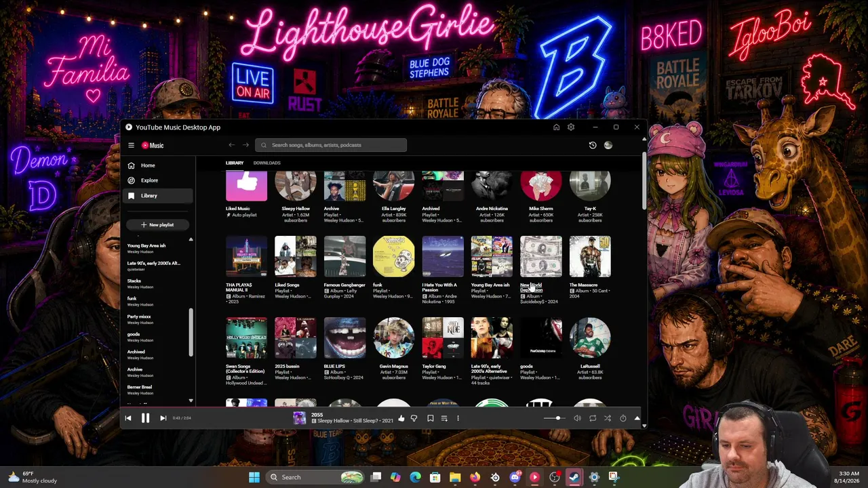Mute the player volume
868x488 pixels.
(x=577, y=418)
